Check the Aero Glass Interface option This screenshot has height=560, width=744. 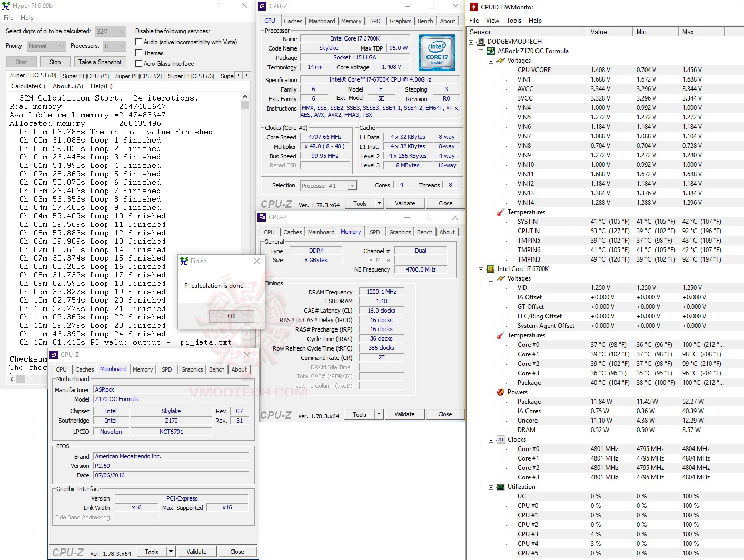click(139, 64)
